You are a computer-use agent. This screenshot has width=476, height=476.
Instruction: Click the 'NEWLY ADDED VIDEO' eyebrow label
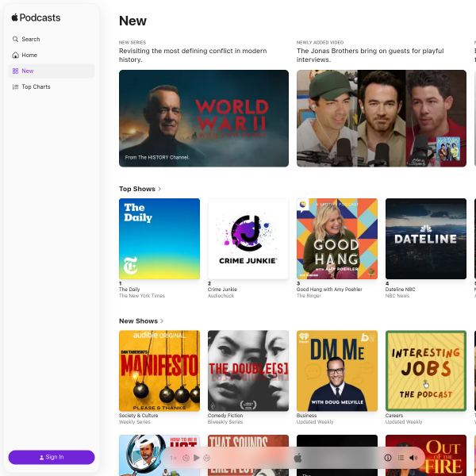coord(320,43)
